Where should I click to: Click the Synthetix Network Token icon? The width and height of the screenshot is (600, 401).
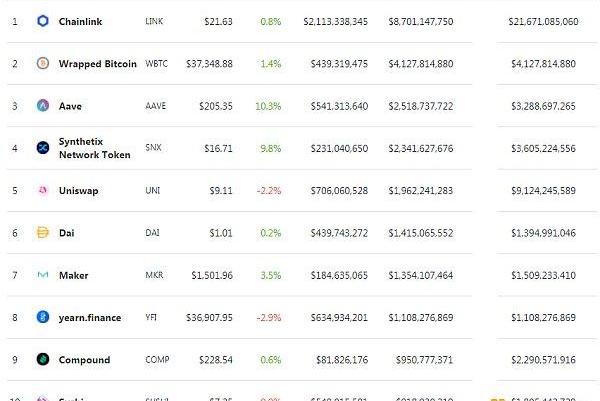(x=43, y=147)
